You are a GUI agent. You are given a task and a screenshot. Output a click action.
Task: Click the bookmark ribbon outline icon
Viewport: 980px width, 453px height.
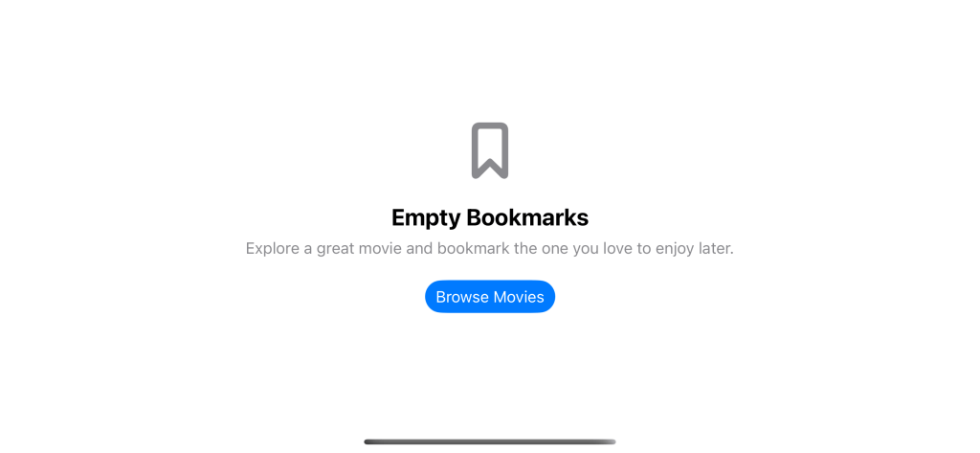pyautogui.click(x=490, y=150)
